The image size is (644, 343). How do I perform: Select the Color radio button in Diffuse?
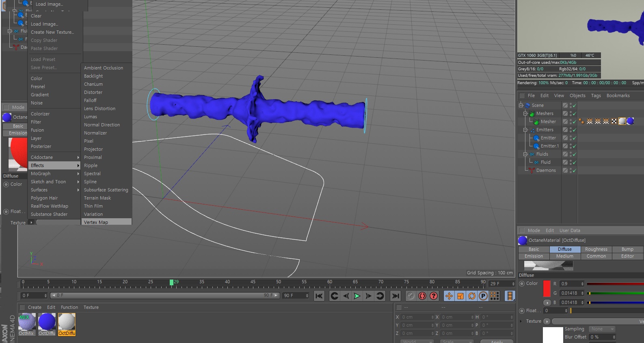click(x=522, y=284)
